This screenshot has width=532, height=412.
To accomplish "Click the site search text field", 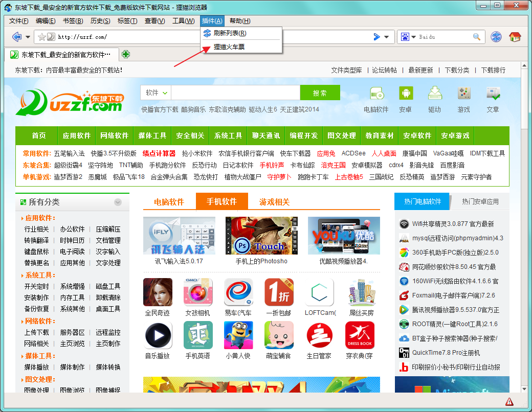I will [235, 93].
